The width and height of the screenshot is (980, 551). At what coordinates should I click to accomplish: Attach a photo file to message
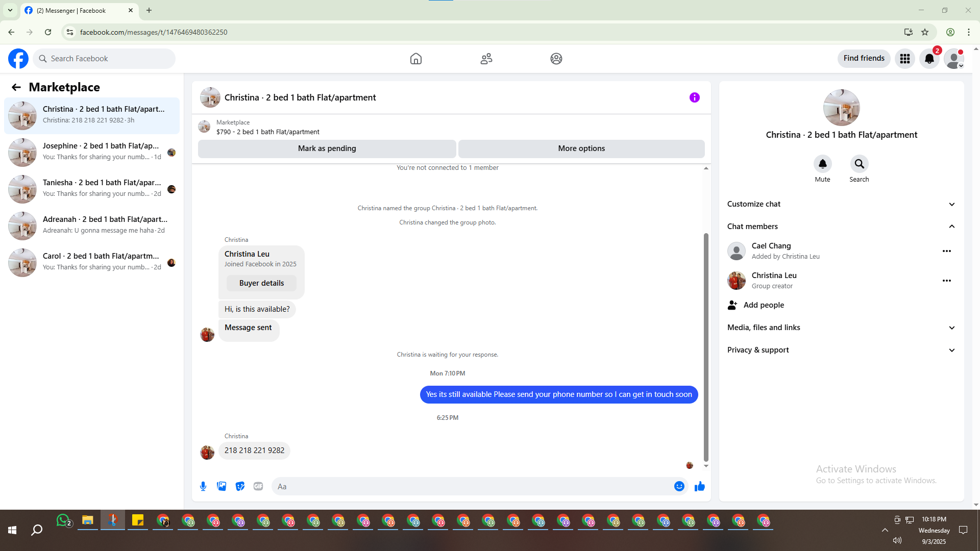pyautogui.click(x=222, y=486)
